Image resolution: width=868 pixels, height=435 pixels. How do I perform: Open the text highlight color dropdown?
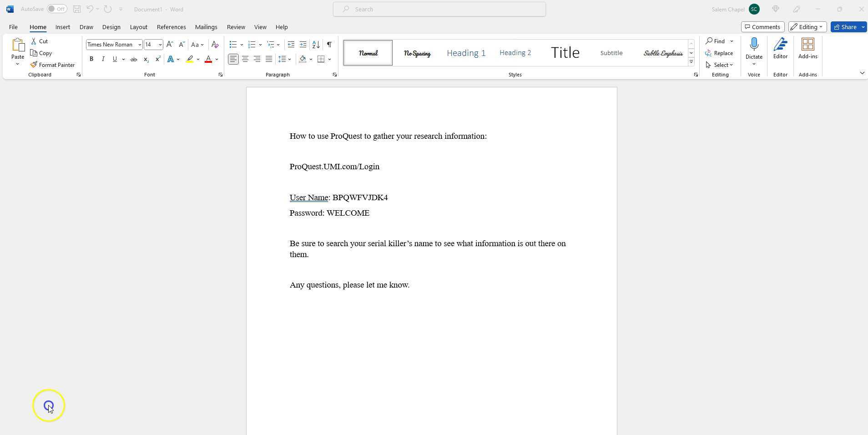(197, 59)
